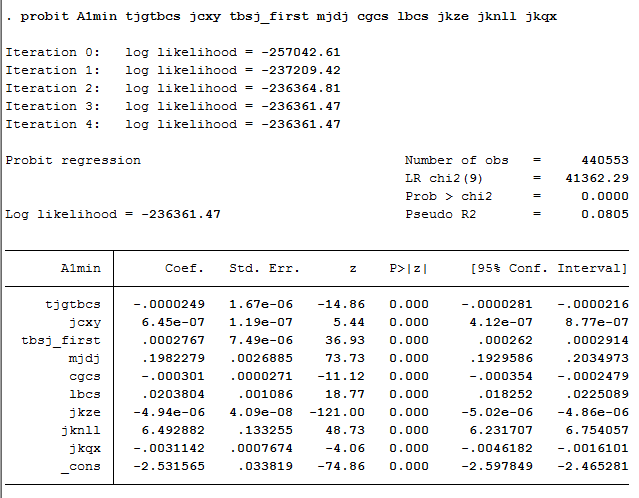This screenshot has width=639, height=498.
Task: Click the 'Iteration 4' log likelihood line
Action: [x=173, y=124]
